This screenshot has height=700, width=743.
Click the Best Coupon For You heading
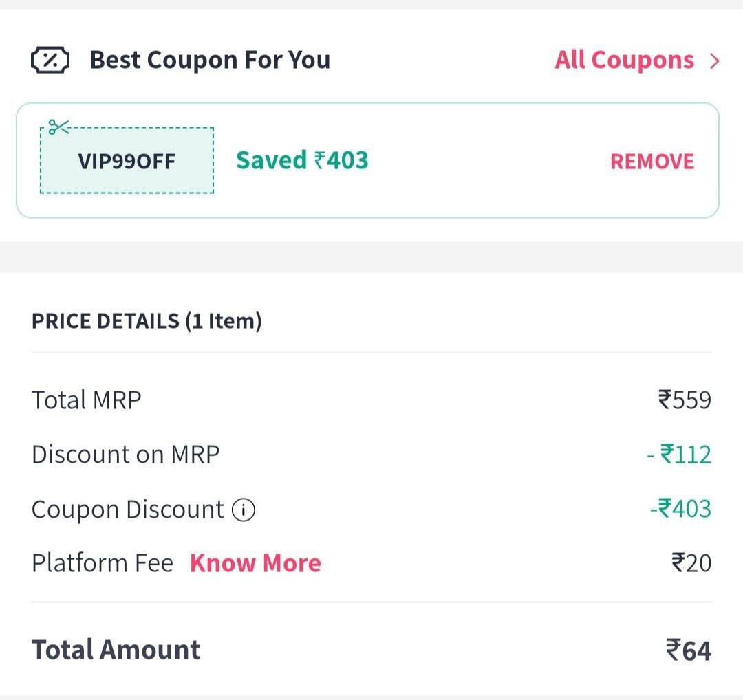point(210,60)
